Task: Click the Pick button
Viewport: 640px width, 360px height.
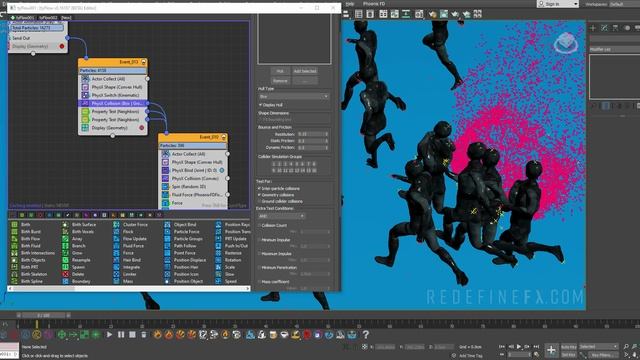Action: tap(280, 71)
